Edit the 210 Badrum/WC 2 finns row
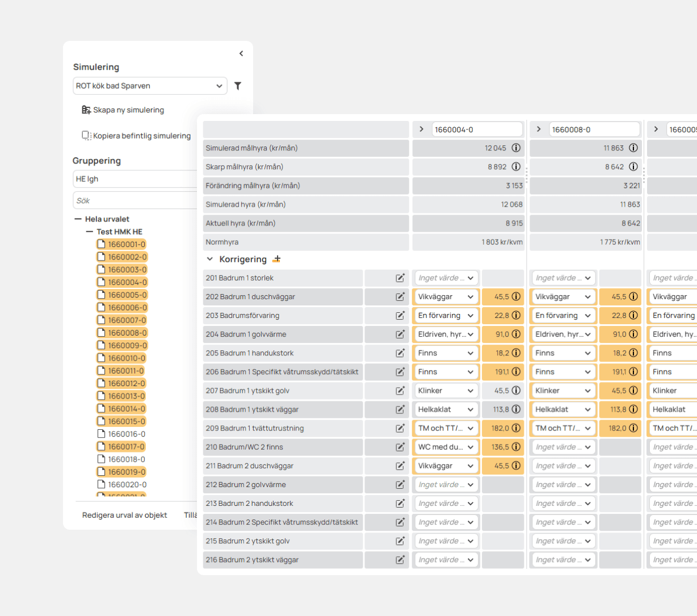 coord(400,447)
